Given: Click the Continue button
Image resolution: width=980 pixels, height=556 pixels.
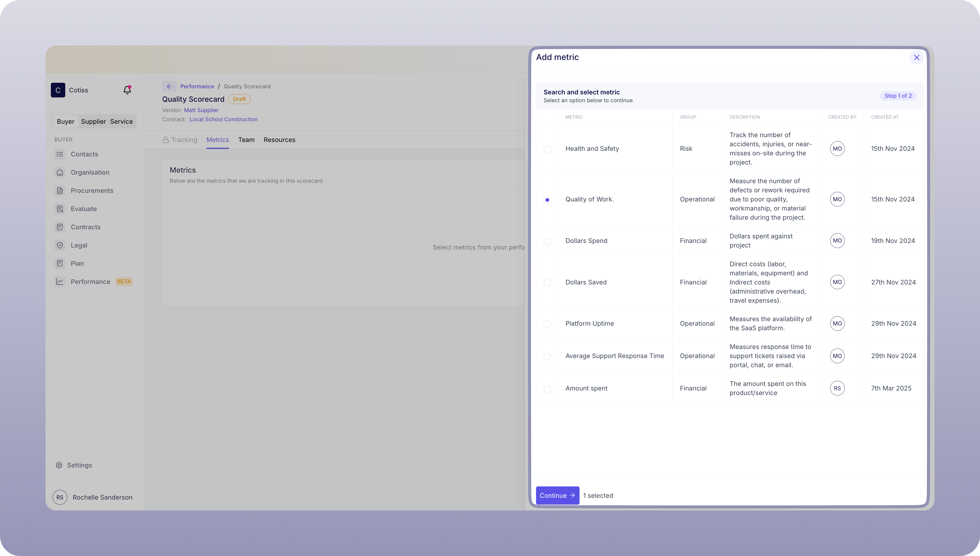Looking at the screenshot, I should coord(558,495).
